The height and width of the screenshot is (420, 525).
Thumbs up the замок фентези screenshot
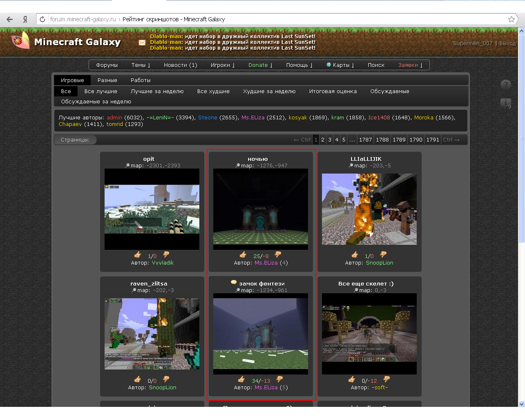[242, 380]
